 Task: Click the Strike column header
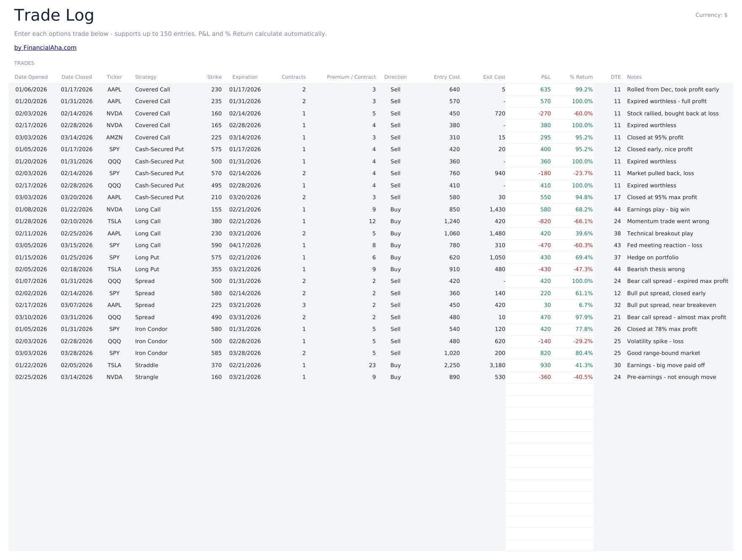coord(214,77)
